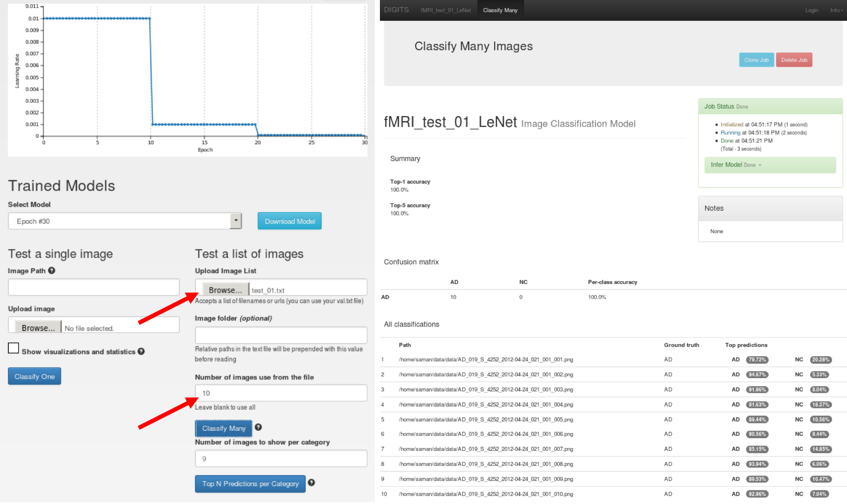Click the Classify One button

pos(34,376)
